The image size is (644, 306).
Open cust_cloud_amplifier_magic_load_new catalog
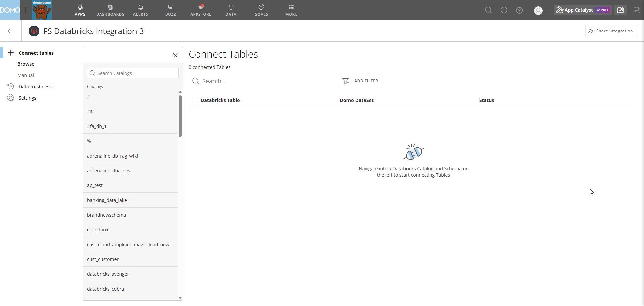130,245
